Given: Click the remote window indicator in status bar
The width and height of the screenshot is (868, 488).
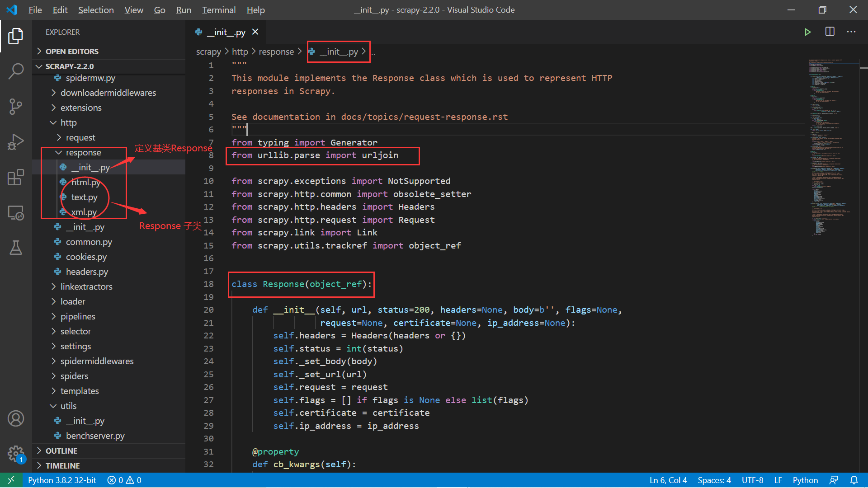Looking at the screenshot, I should pyautogui.click(x=11, y=480).
